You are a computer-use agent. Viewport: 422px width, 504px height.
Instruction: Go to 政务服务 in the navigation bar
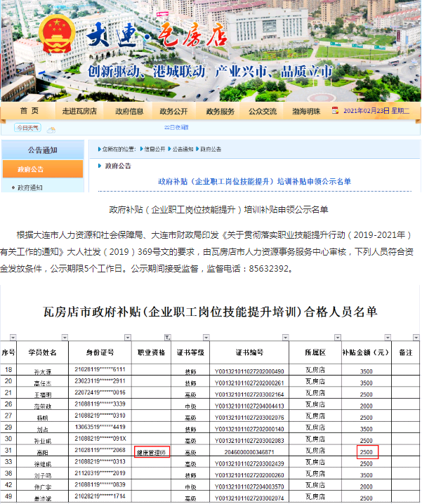tap(220, 111)
